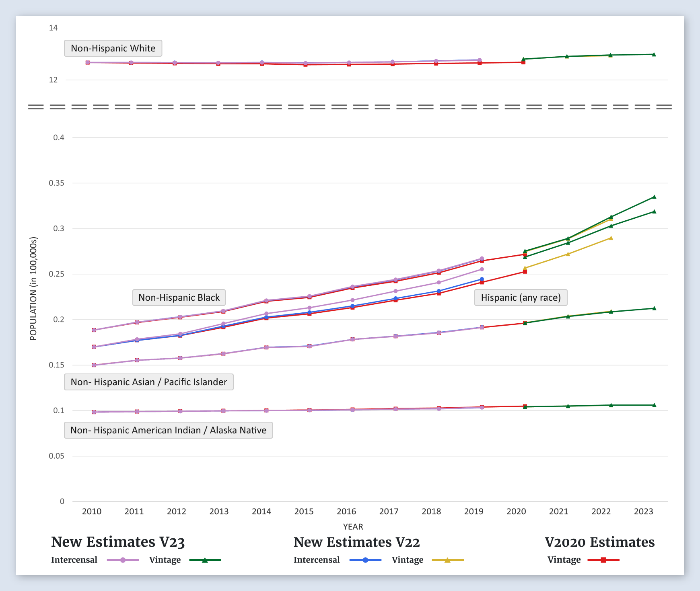Screen dimensions: 700x591
Task: Toggle the Vintage label under New Estimates V22
Action: tap(407, 560)
